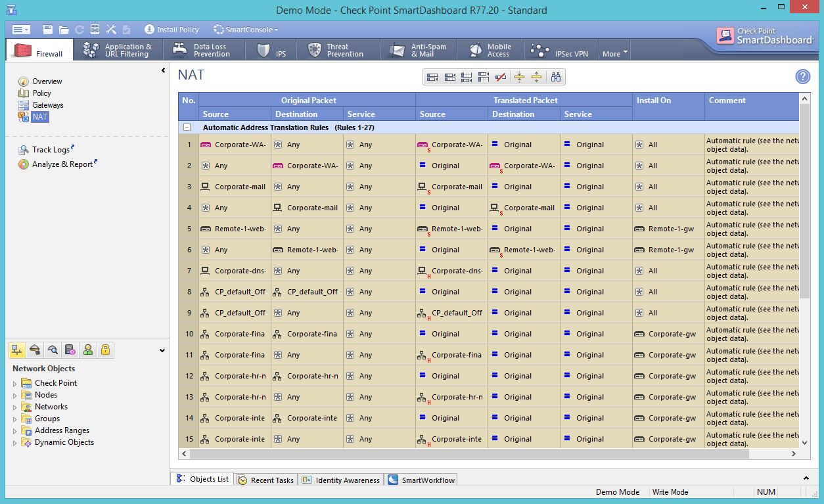The width and height of the screenshot is (824, 504).
Task: Expand the Nodes tree node
Action: click(15, 396)
